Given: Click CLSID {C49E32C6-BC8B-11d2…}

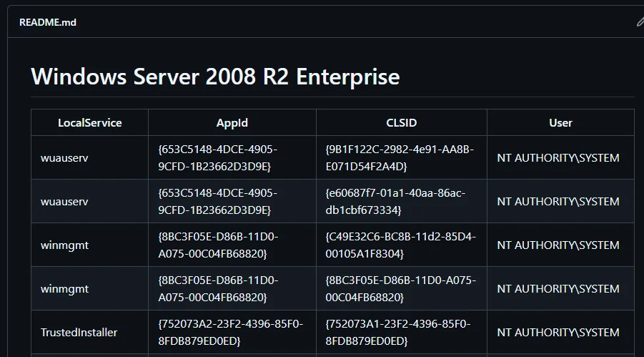Looking at the screenshot, I should coord(400,245).
